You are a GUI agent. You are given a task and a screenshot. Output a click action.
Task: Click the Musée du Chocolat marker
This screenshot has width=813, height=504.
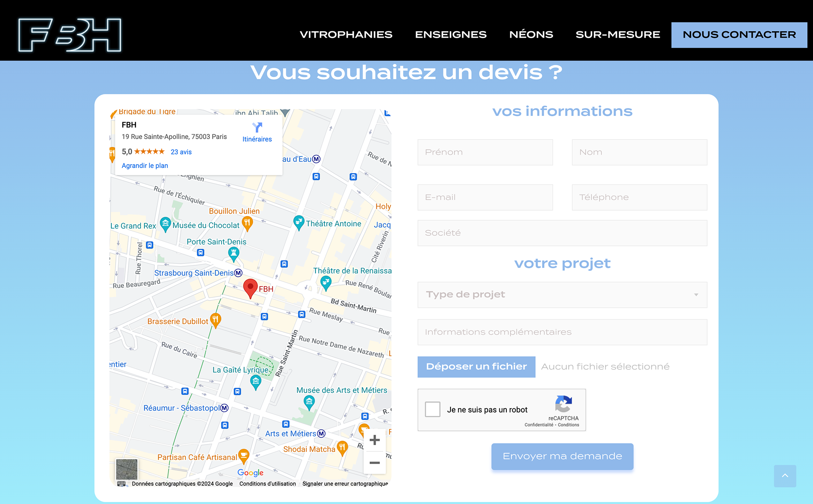click(x=165, y=224)
